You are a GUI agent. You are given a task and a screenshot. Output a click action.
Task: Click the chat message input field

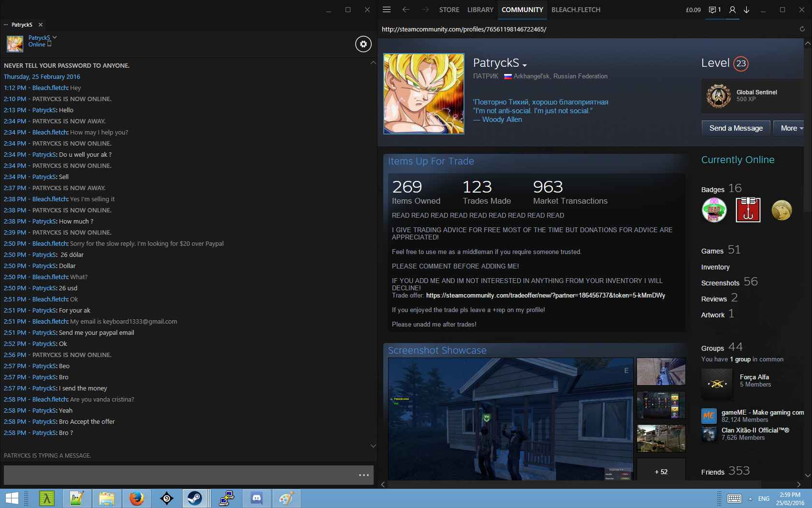[x=179, y=475]
